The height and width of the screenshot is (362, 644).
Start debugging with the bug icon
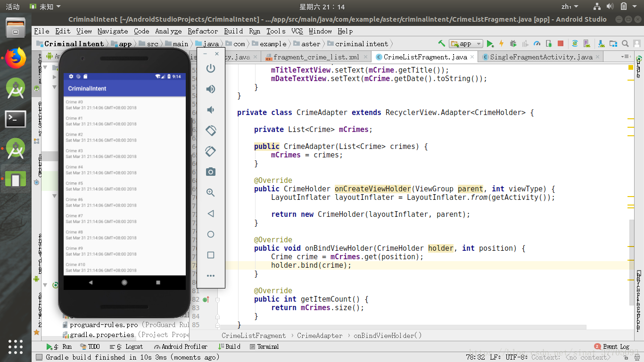pyautogui.click(x=513, y=43)
